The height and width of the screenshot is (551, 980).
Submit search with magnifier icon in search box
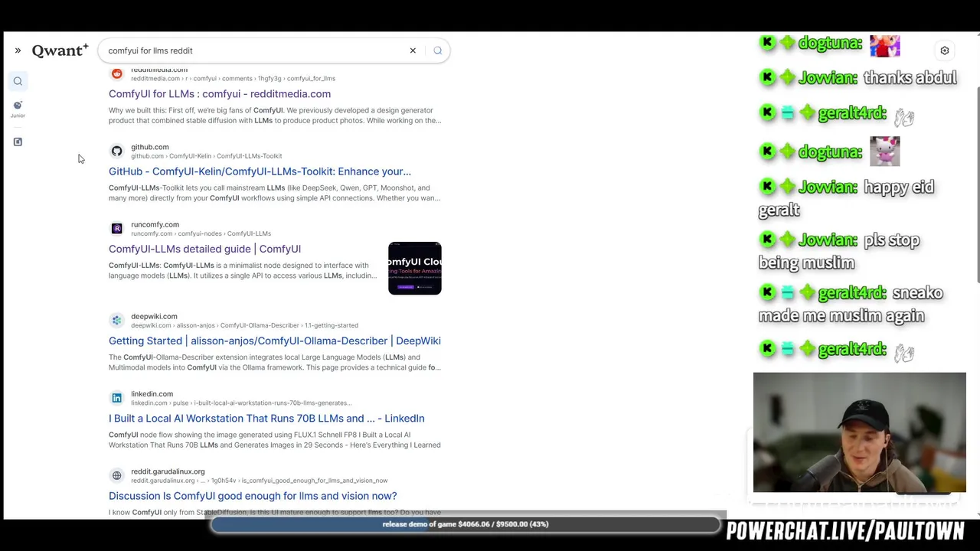(x=438, y=51)
